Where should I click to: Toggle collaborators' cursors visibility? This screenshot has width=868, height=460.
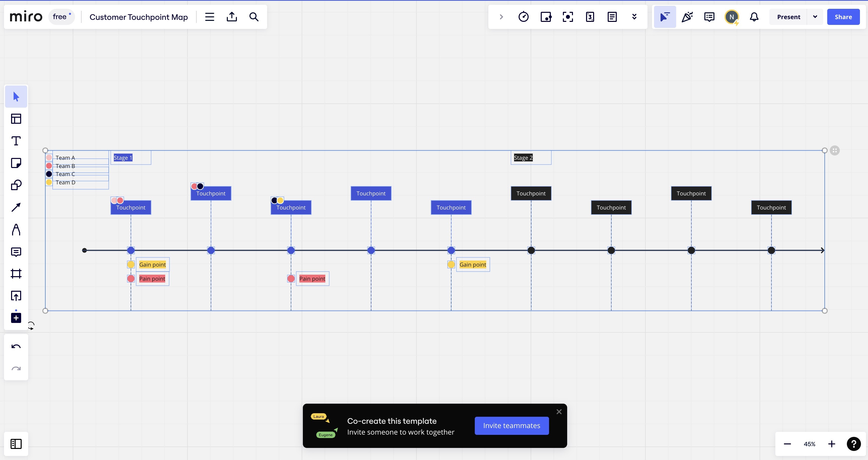tap(665, 17)
